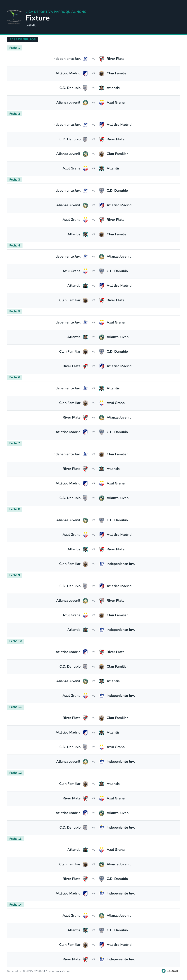Click Atlantis crest in Fecha 12
The image size is (187, 980).
click(101, 784)
